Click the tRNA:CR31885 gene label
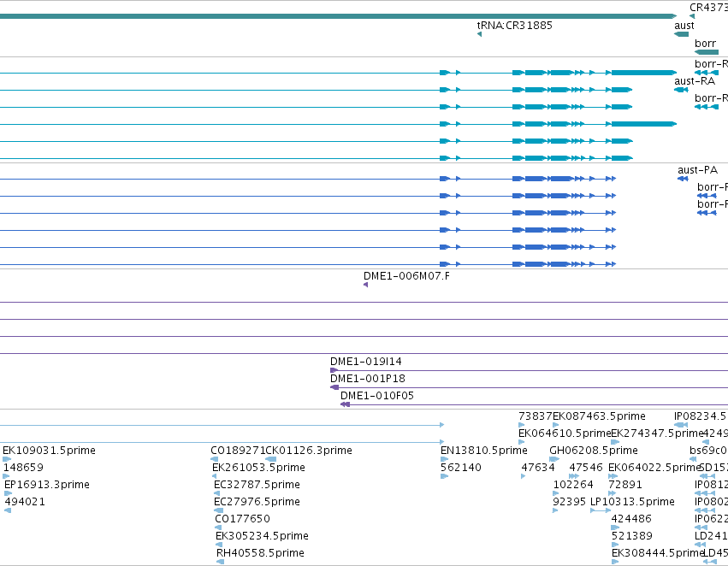Image resolution: width=728 pixels, height=566 pixels. tap(514, 26)
